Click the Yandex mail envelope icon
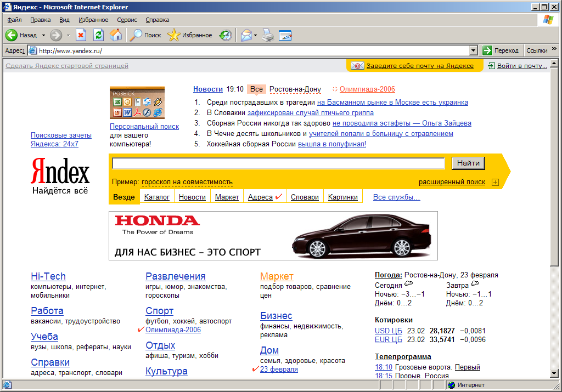 tap(357, 65)
